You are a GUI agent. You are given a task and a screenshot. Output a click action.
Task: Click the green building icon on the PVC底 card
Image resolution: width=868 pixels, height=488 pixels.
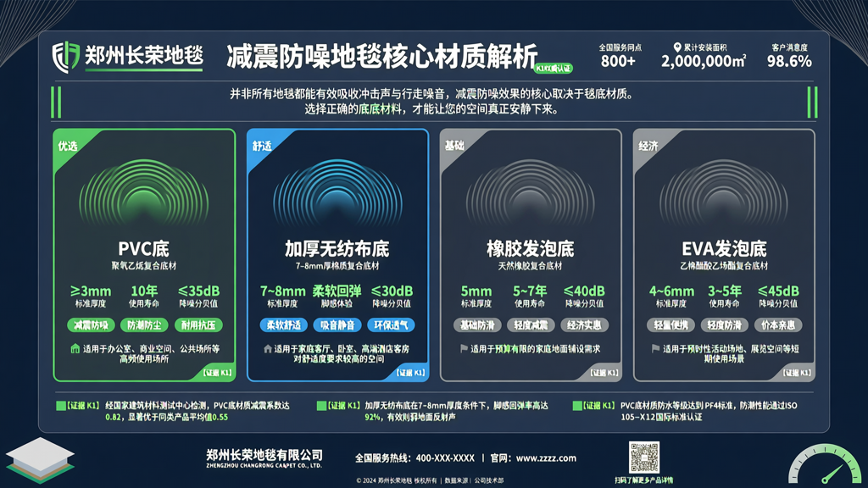(75, 348)
